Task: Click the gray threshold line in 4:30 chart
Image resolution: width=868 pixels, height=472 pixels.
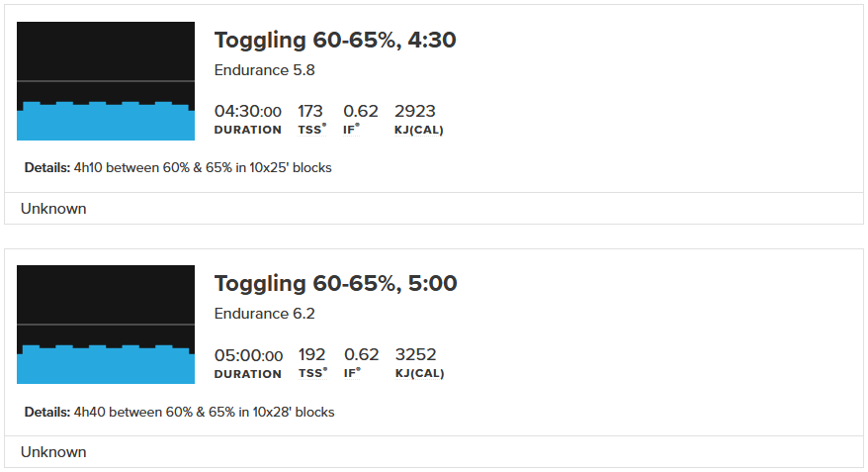Action: 106,81
